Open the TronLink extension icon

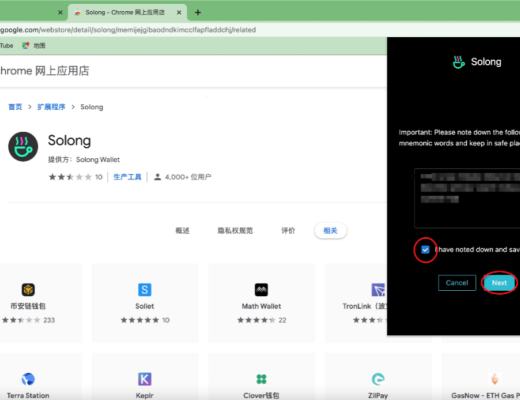click(379, 289)
